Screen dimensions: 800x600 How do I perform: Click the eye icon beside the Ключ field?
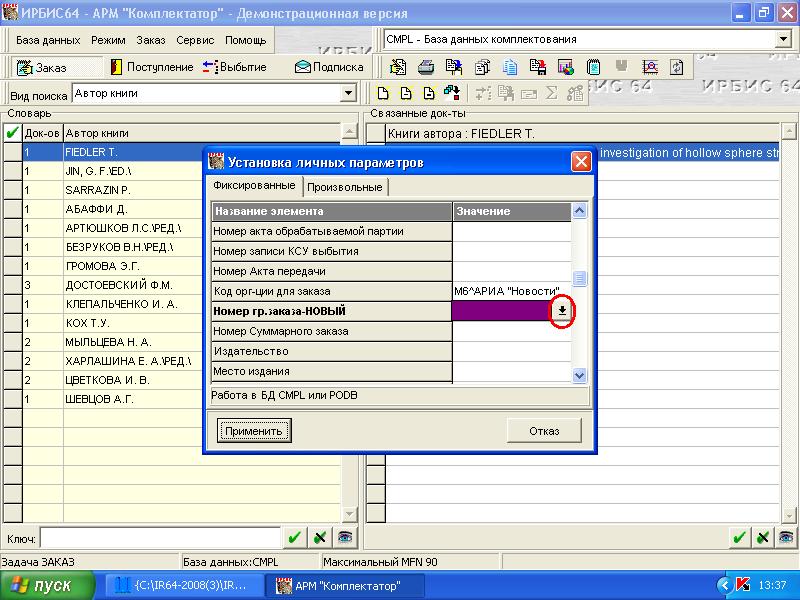click(x=344, y=538)
